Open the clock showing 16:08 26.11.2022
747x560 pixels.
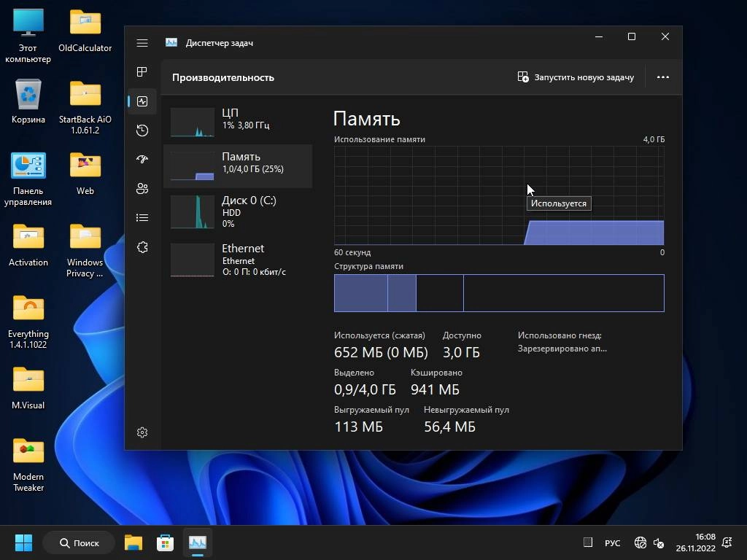(695, 542)
